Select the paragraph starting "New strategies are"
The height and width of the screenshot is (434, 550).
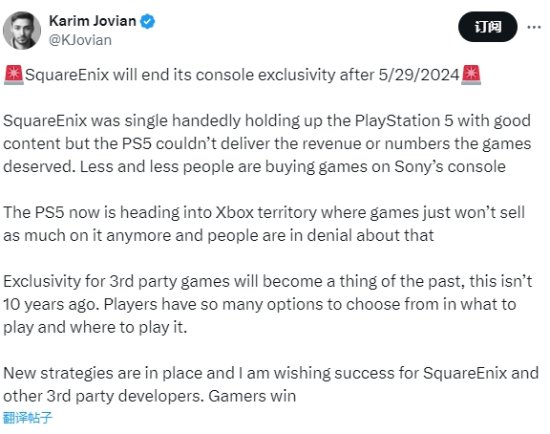(x=271, y=385)
